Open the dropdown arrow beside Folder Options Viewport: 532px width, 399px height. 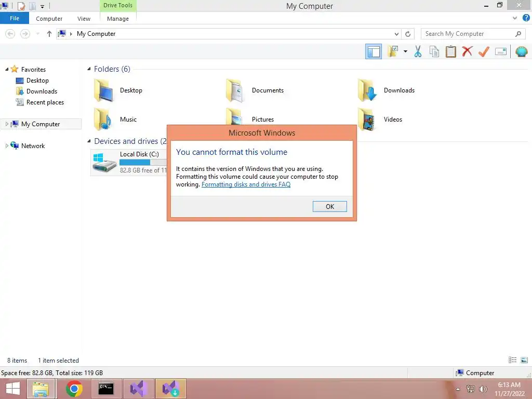click(405, 51)
